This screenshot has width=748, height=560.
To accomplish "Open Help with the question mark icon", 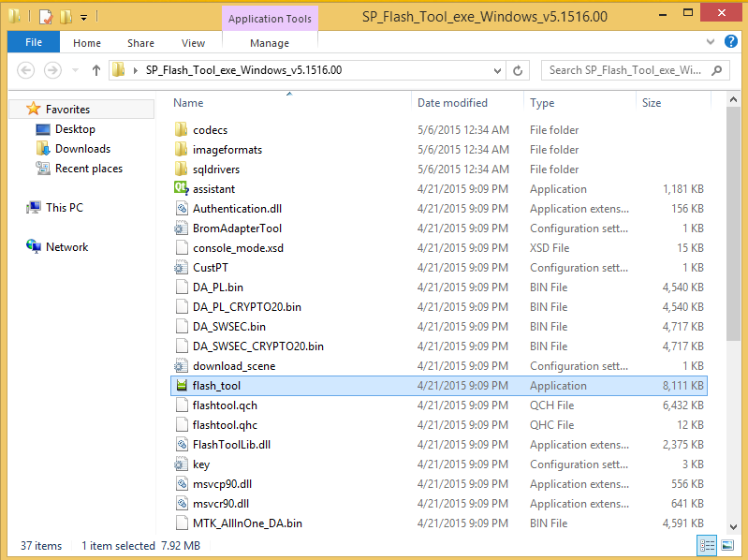I will point(730,41).
